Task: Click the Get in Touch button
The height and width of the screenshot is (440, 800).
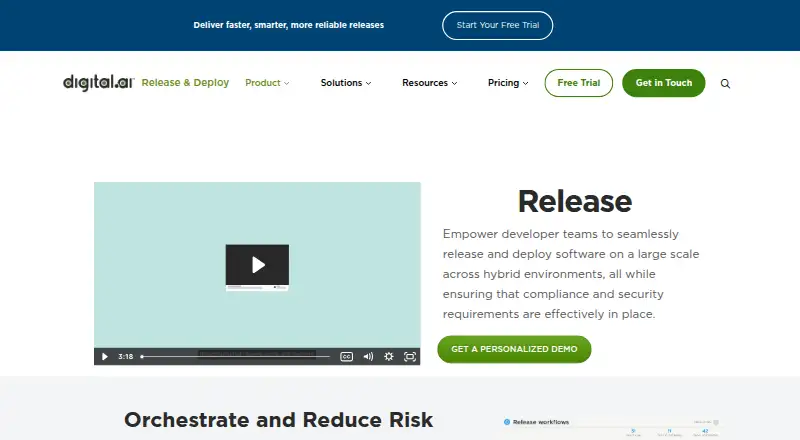Action: click(x=663, y=83)
